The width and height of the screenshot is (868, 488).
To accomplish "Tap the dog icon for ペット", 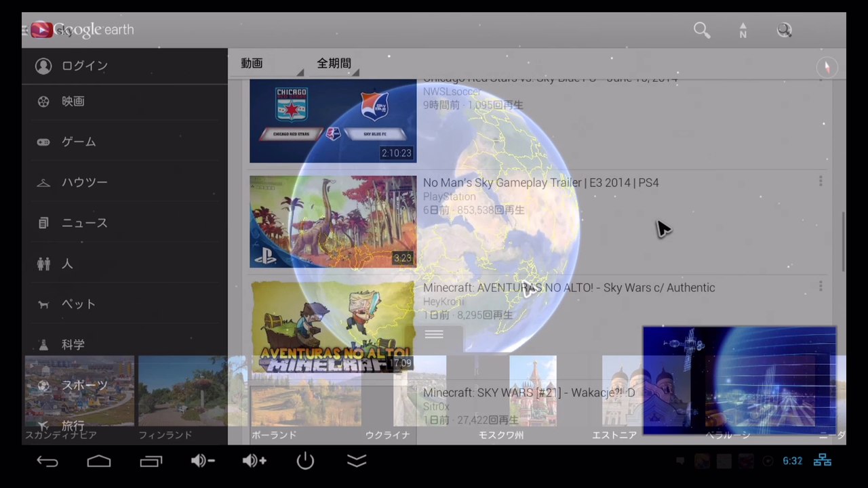I will coord(43,304).
